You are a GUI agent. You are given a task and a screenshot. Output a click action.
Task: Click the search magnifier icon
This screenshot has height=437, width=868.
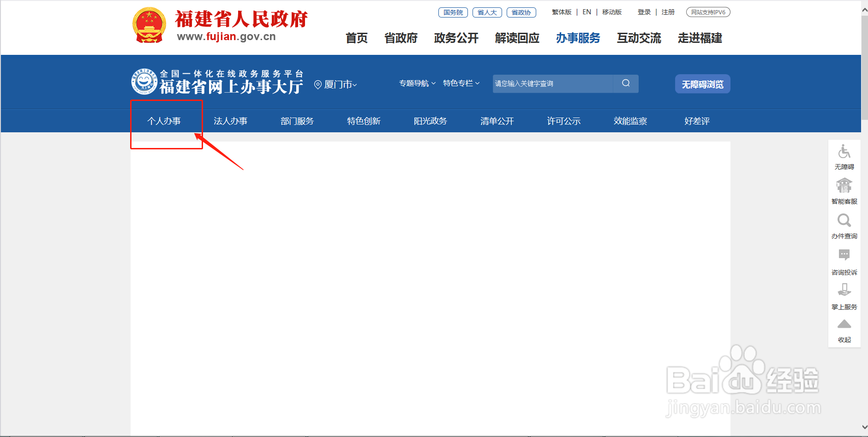pyautogui.click(x=626, y=83)
